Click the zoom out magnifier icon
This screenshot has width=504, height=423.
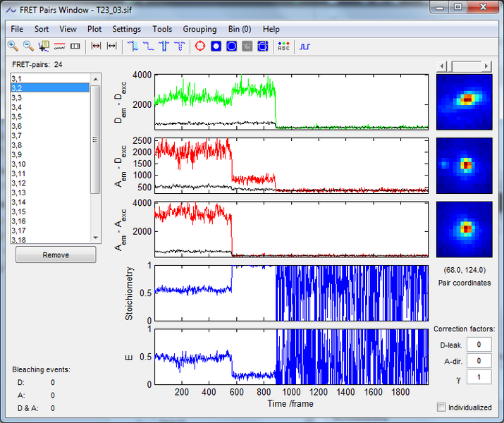click(28, 46)
